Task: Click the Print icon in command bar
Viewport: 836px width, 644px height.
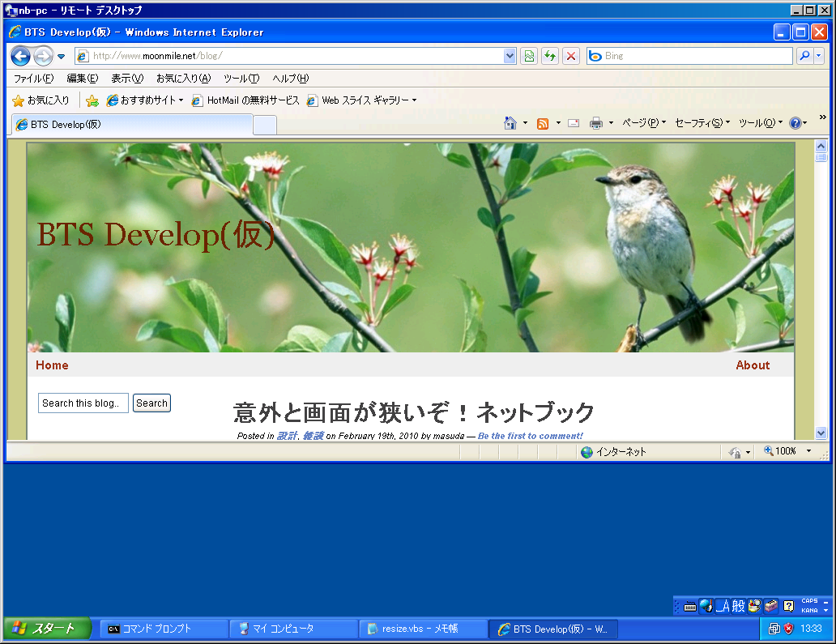Action: tap(596, 123)
